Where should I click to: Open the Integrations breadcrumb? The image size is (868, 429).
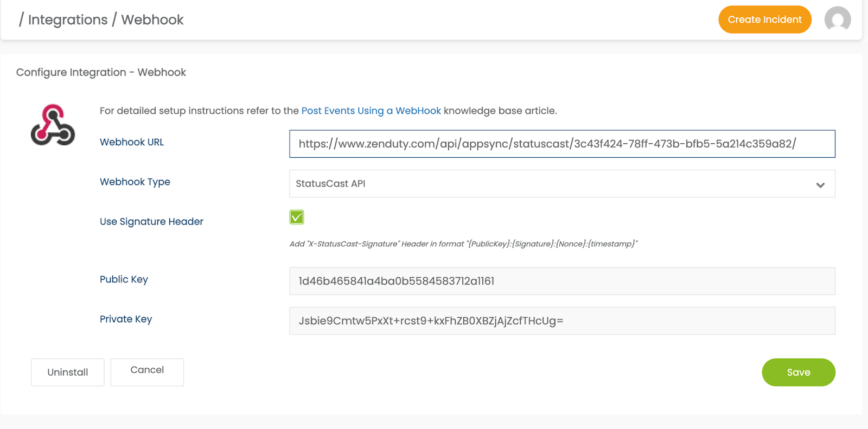point(68,20)
